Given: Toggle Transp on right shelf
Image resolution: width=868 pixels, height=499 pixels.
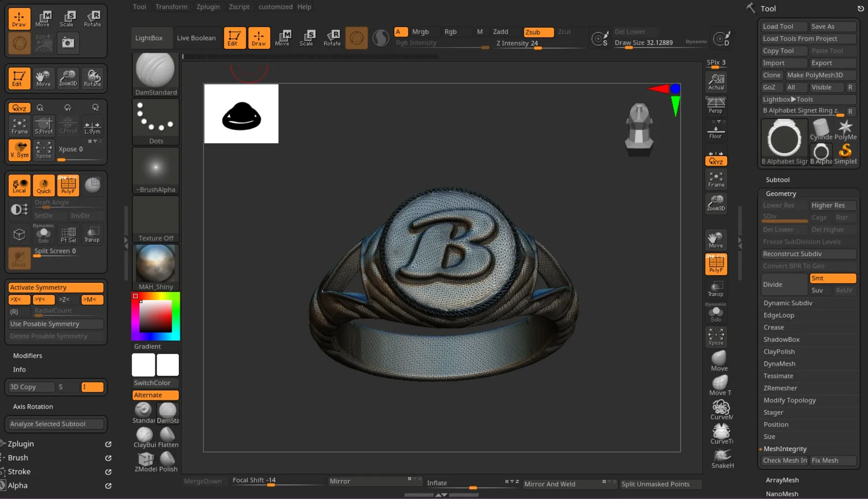Looking at the screenshot, I should pyautogui.click(x=716, y=289).
